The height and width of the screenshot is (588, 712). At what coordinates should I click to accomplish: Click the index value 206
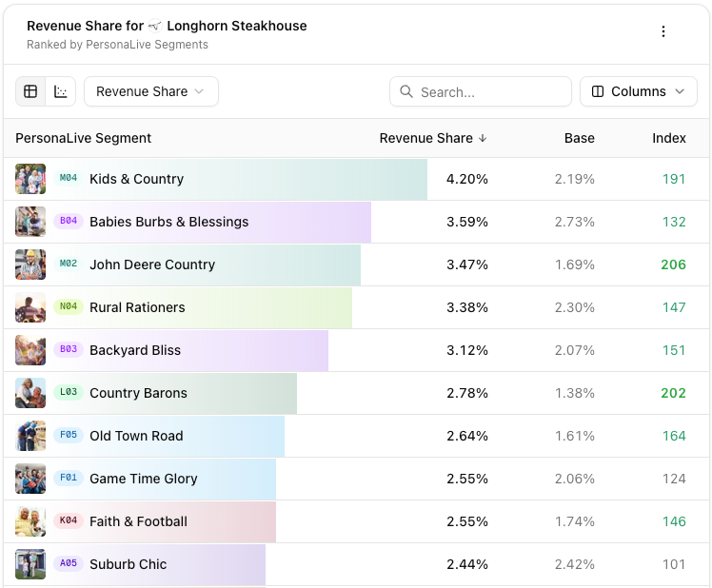[x=673, y=265]
